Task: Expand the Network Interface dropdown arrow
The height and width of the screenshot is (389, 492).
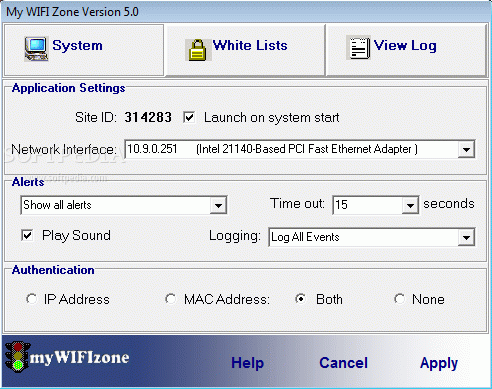Action: pyautogui.click(x=466, y=149)
